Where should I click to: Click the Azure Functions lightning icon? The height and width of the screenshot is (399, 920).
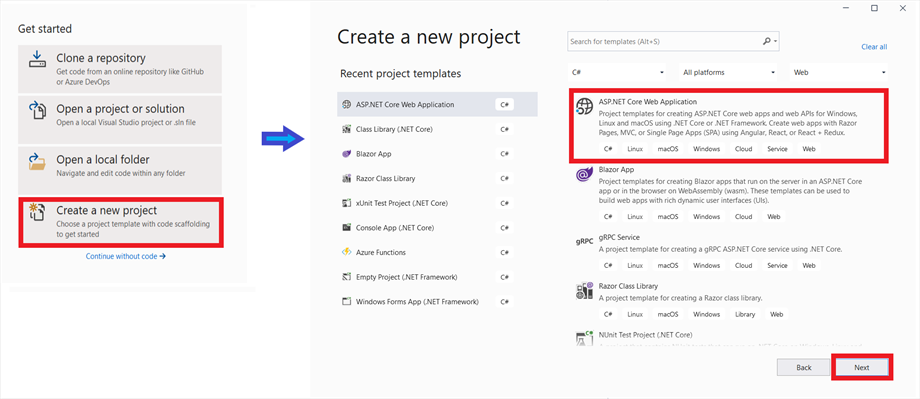346,252
